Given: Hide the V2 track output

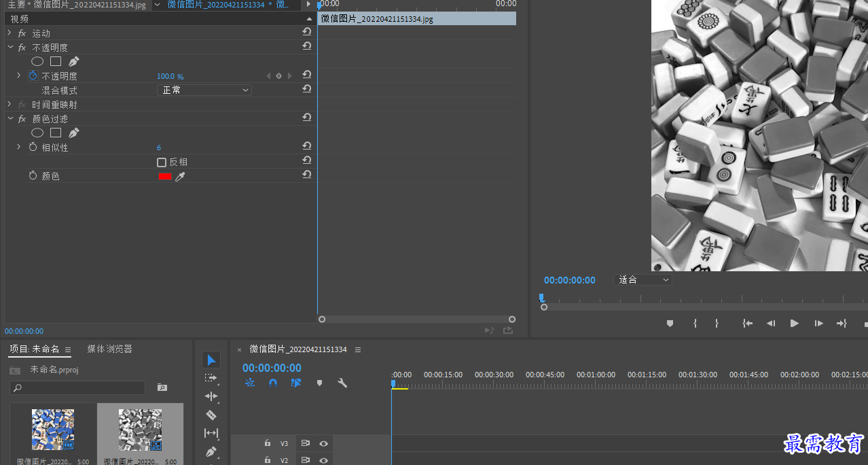Looking at the screenshot, I should [324, 460].
